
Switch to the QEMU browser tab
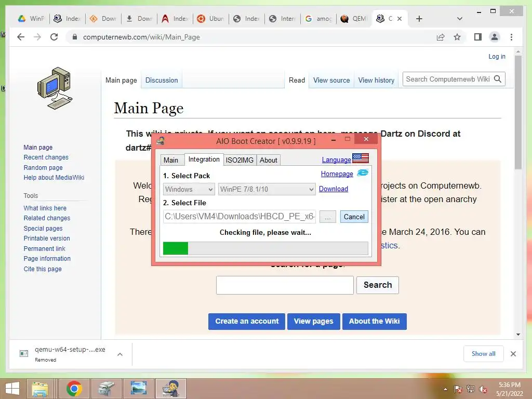pos(354,19)
